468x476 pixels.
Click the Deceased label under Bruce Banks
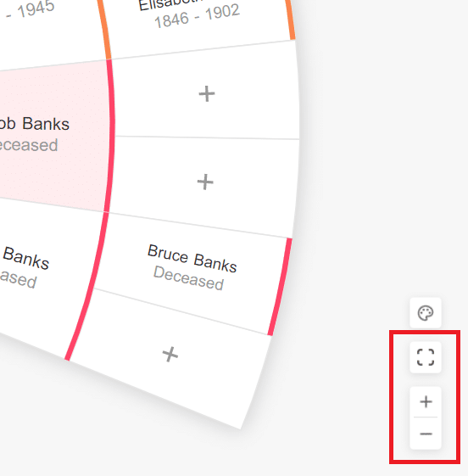point(188,278)
